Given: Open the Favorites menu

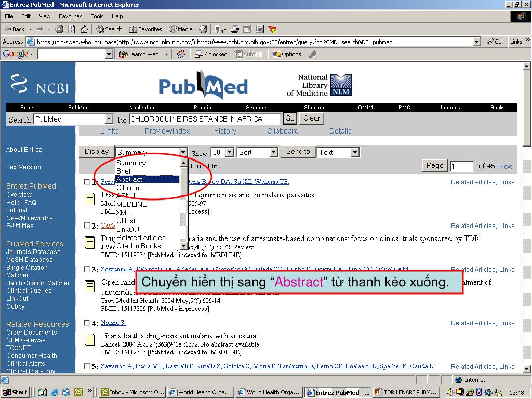Looking at the screenshot, I should pos(70,16).
